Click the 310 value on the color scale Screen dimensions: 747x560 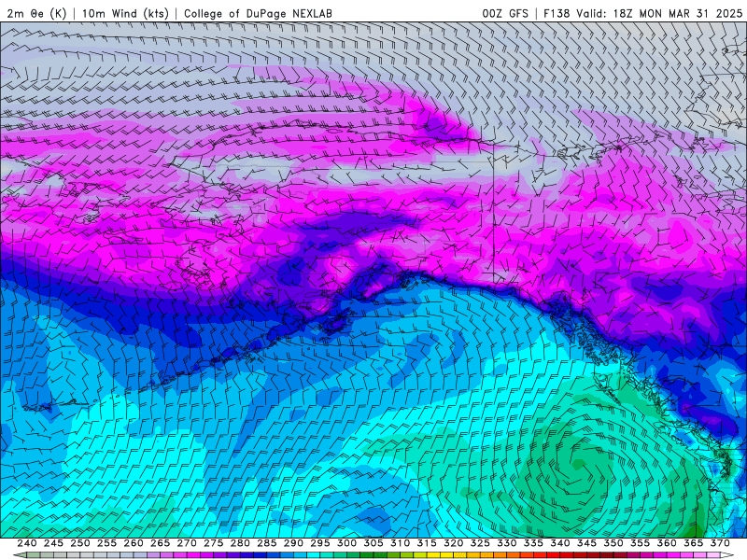click(401, 543)
